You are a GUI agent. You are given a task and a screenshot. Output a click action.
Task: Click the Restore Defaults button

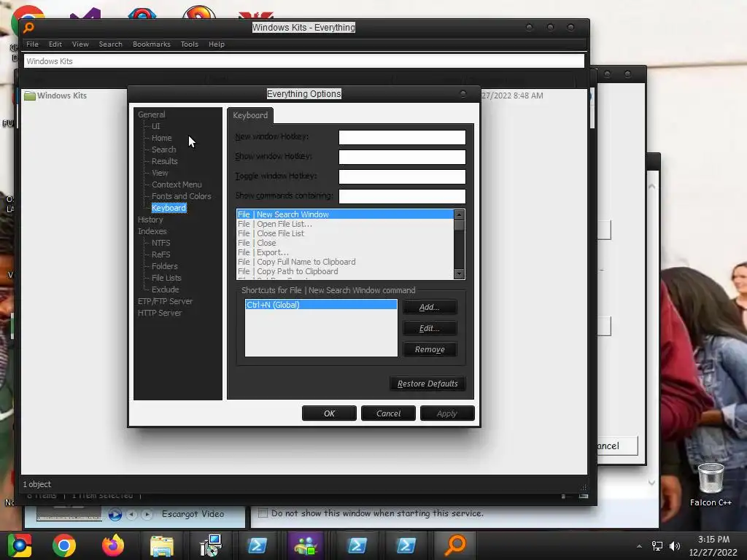pos(427,384)
